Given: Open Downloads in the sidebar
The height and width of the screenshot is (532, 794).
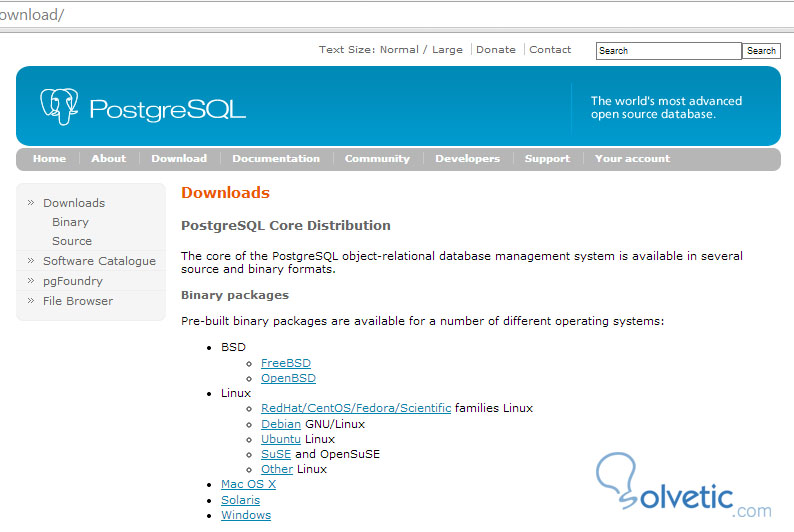Looking at the screenshot, I should coord(74,203).
